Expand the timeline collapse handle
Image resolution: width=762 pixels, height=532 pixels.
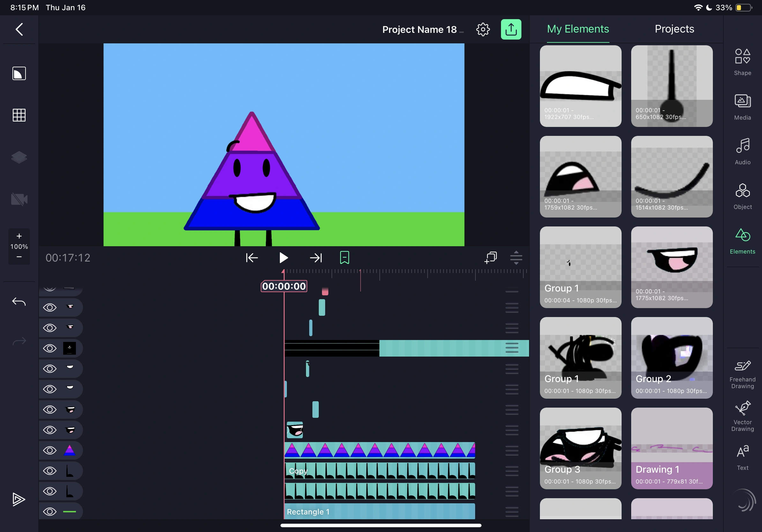(516, 258)
